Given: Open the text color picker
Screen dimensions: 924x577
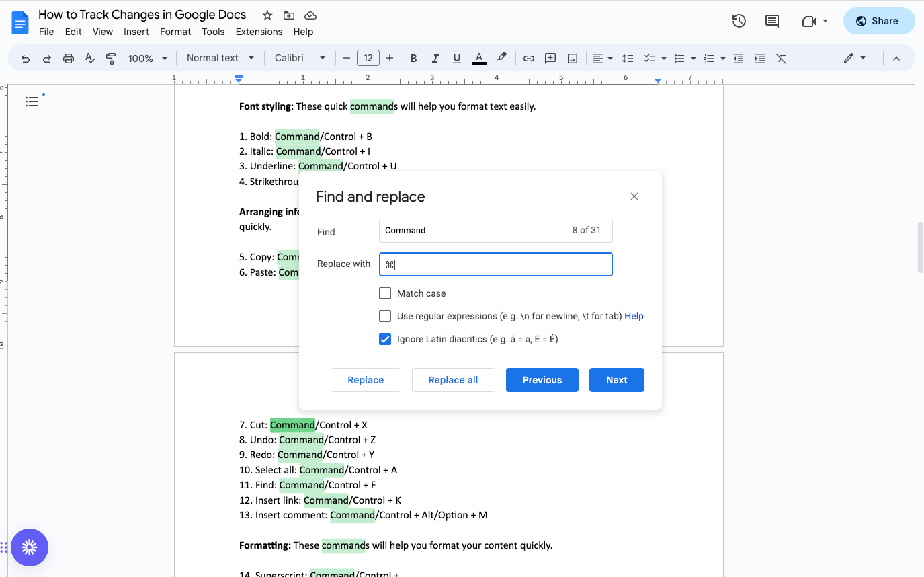Looking at the screenshot, I should (x=479, y=59).
